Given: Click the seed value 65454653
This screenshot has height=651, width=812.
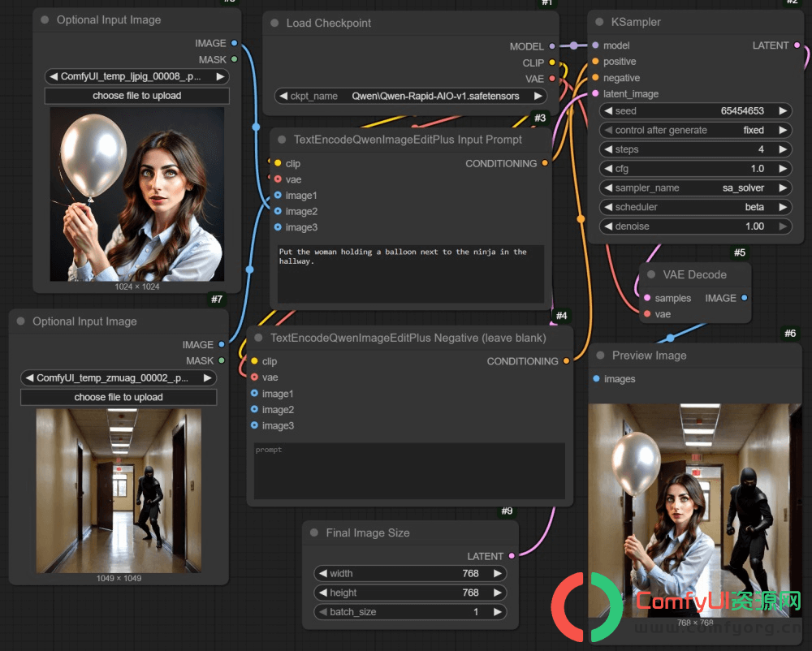Looking at the screenshot, I should [x=742, y=110].
